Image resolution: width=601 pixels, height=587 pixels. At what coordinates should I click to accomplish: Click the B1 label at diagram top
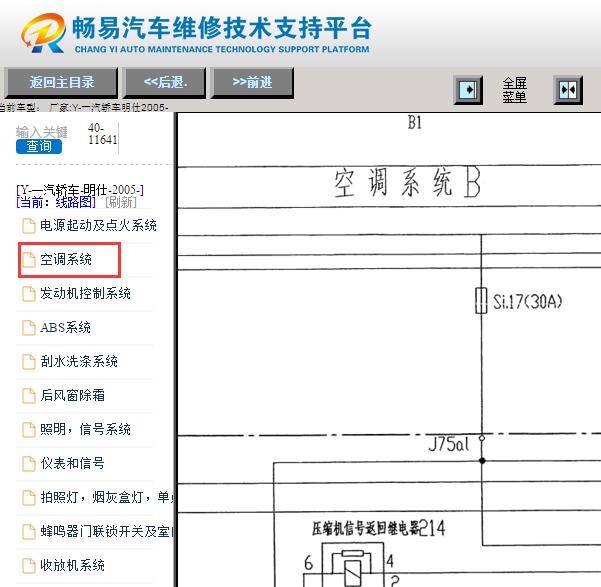(x=415, y=123)
